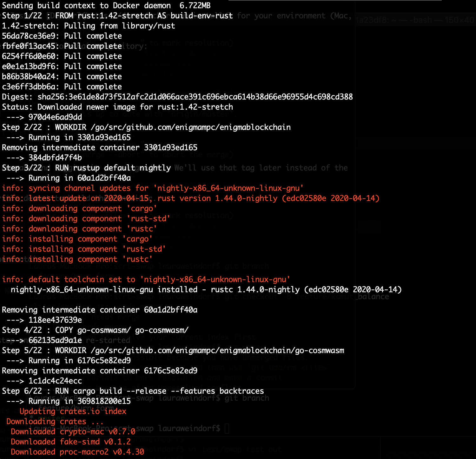Click 'rust version 1.44.0-nightly' info line

point(191,198)
